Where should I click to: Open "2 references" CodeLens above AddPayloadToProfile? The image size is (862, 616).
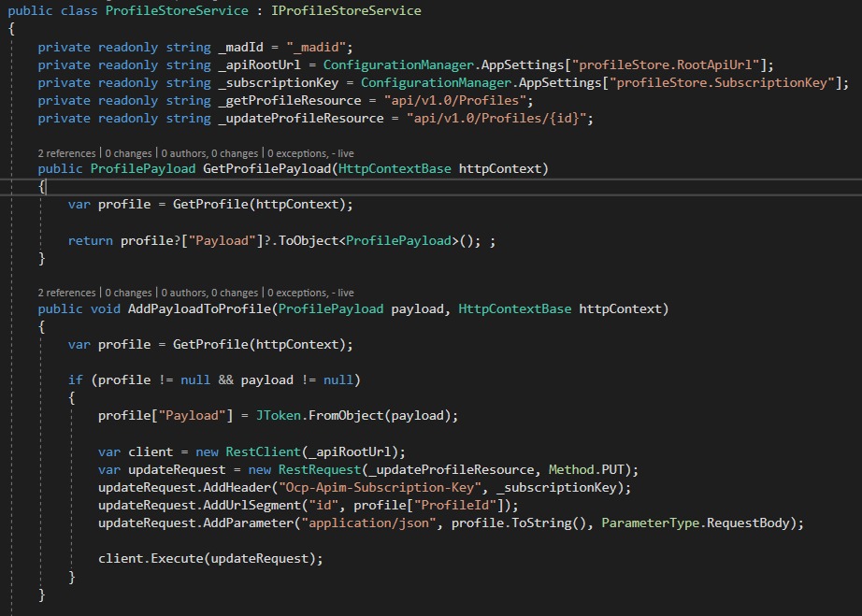click(66, 293)
